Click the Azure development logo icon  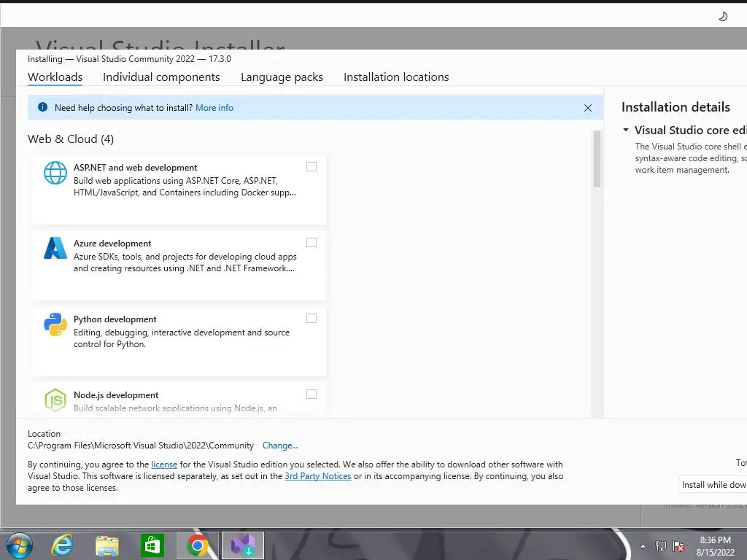click(55, 248)
